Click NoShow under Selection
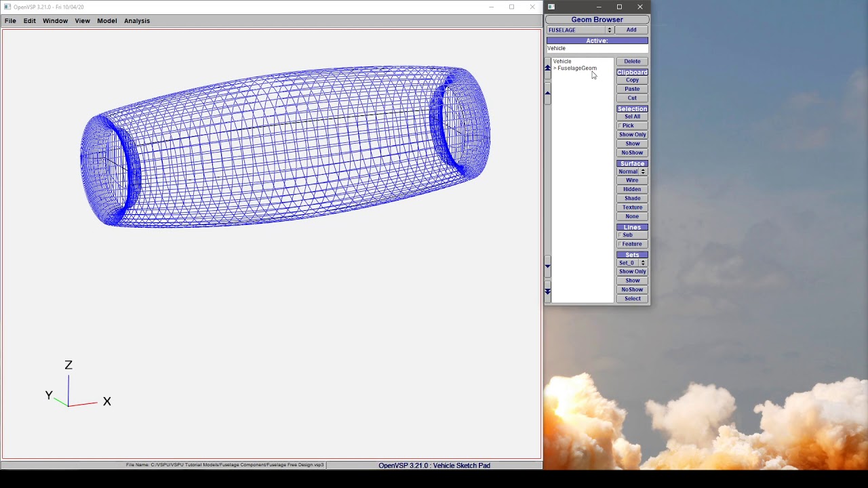 pyautogui.click(x=632, y=153)
